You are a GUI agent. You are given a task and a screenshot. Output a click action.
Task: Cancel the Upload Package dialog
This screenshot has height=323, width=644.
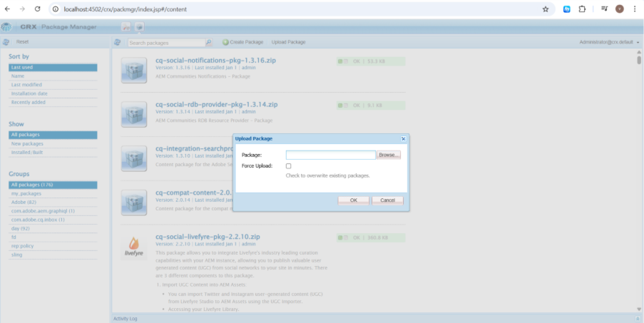pos(388,200)
